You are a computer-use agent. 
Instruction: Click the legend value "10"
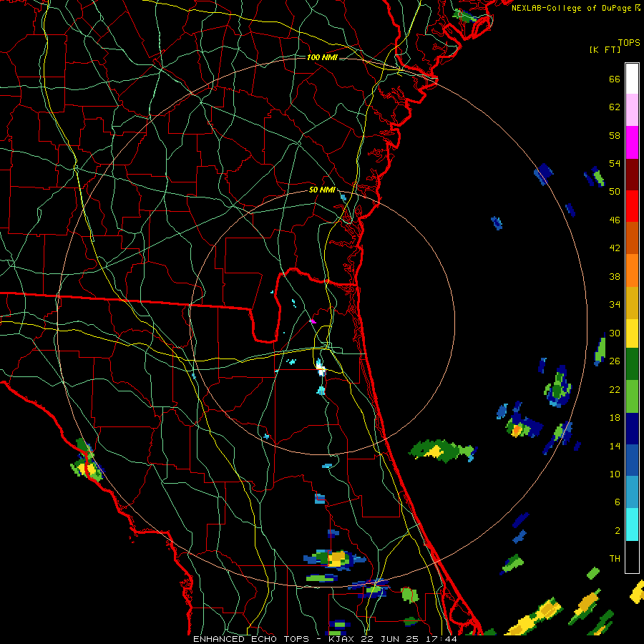pyautogui.click(x=615, y=474)
